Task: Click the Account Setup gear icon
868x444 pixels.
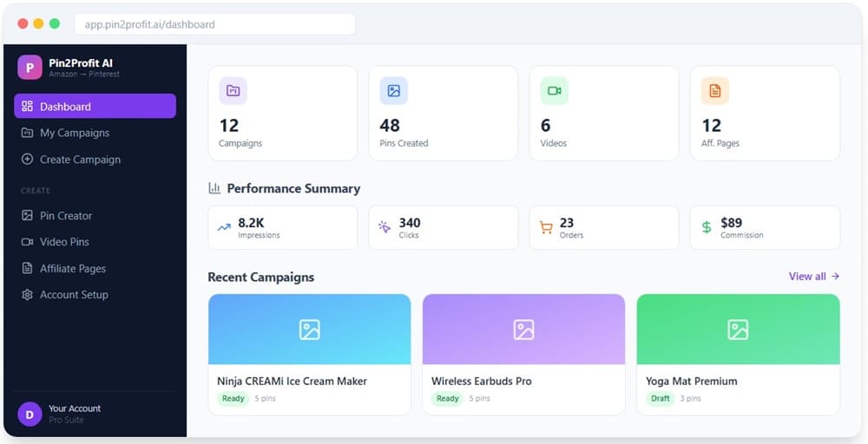Action: click(x=27, y=295)
